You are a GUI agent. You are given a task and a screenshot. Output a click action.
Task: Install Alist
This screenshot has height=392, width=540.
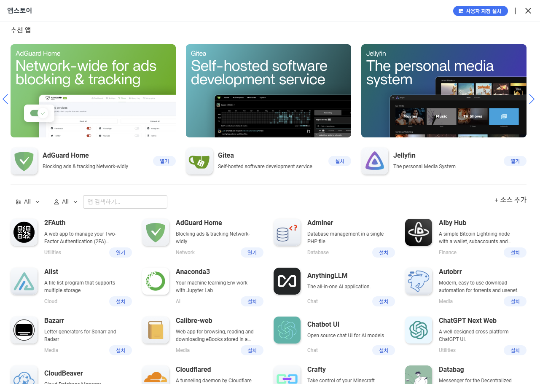(x=121, y=301)
